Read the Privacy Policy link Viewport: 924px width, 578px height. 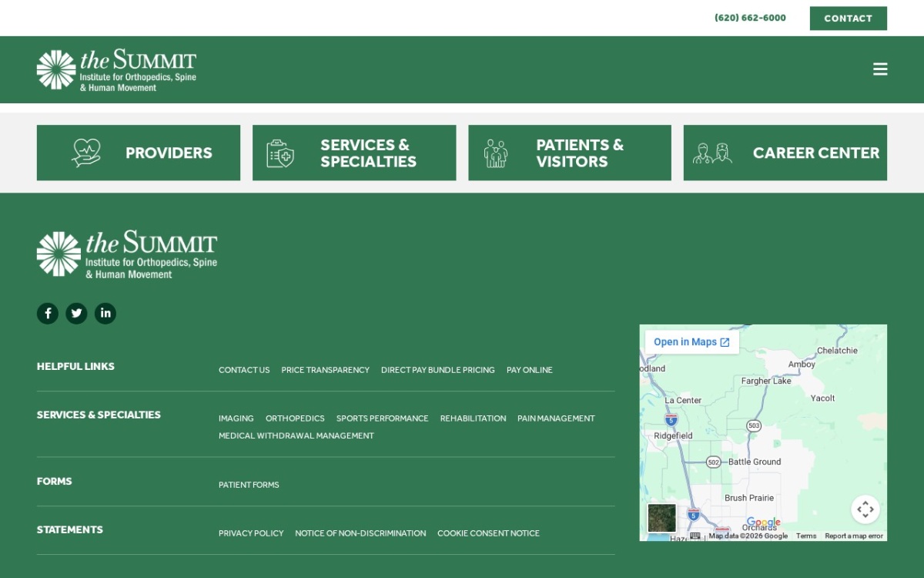pos(251,533)
